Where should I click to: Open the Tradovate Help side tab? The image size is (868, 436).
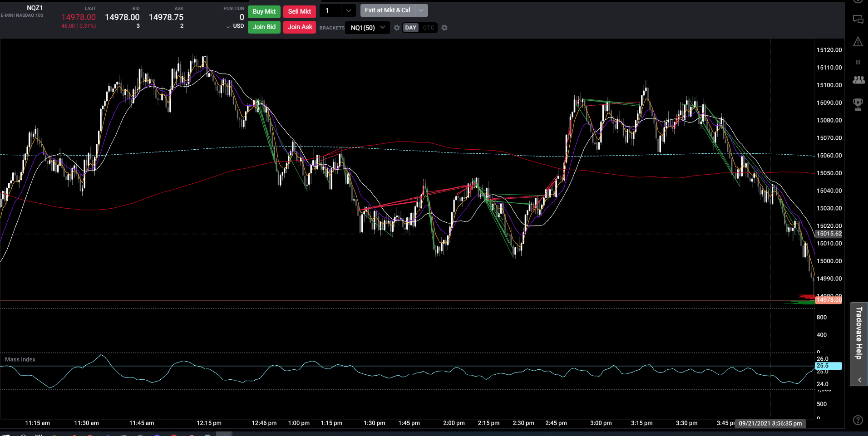point(859,333)
